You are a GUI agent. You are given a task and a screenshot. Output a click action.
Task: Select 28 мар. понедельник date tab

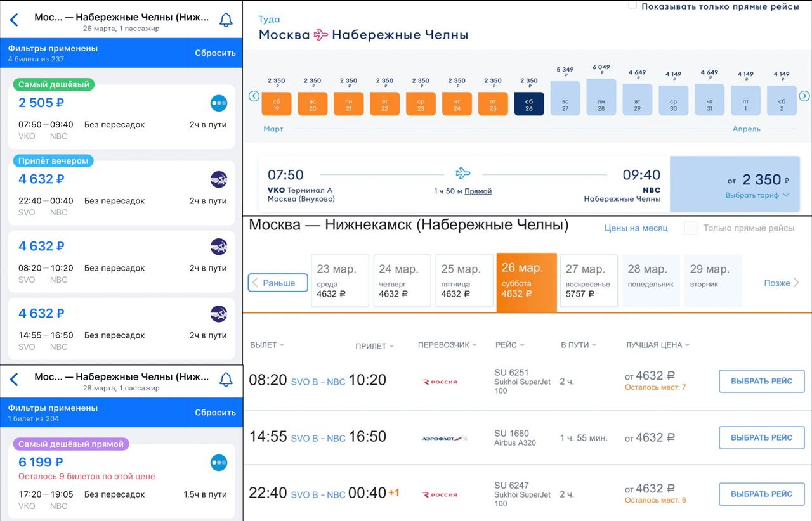pyautogui.click(x=651, y=281)
